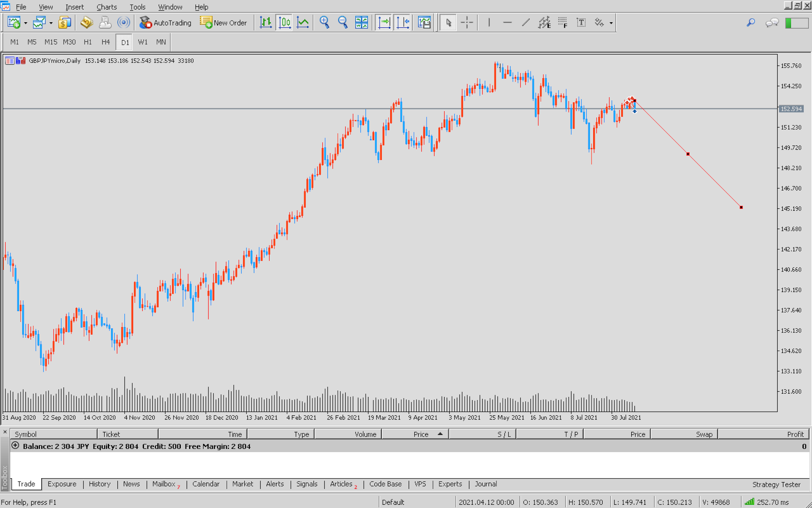Screen dimensions: 812x508
Task: Click the zoom in magnifier icon
Action: pos(324,23)
